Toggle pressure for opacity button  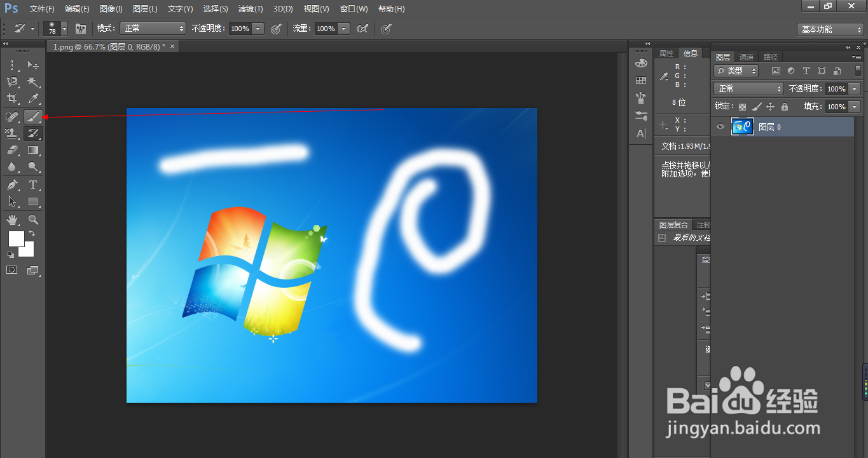pos(276,29)
